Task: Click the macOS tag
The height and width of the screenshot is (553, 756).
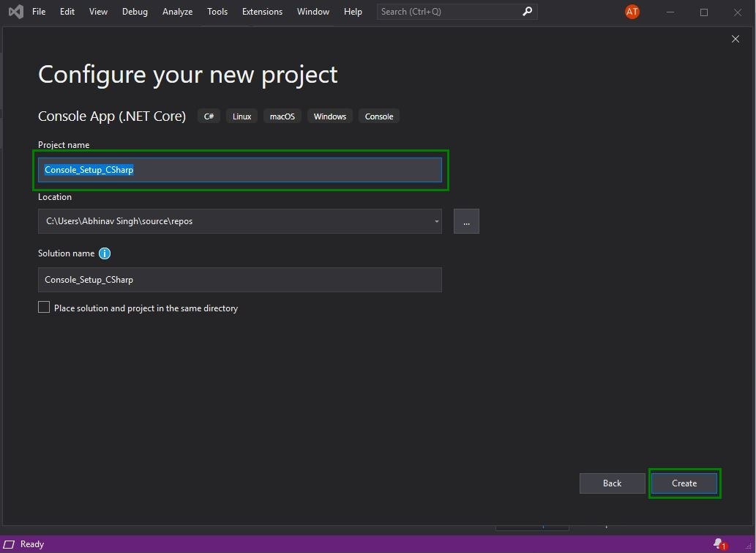Action: [282, 116]
